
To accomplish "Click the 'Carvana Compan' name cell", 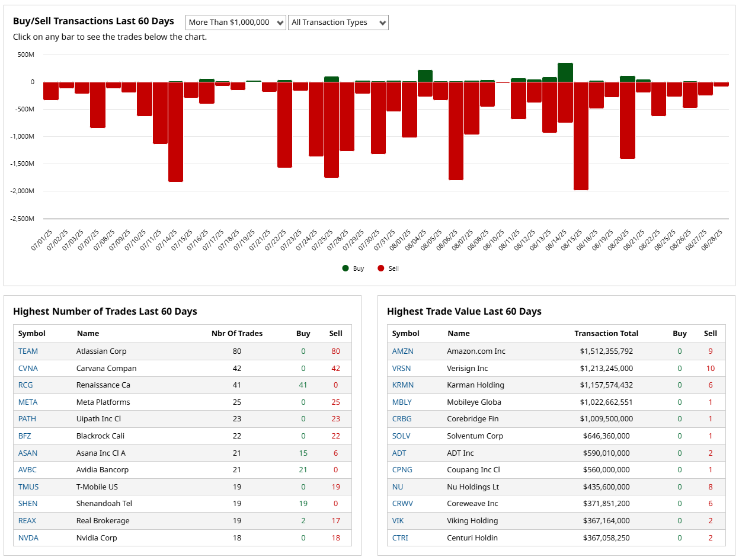I will (107, 369).
